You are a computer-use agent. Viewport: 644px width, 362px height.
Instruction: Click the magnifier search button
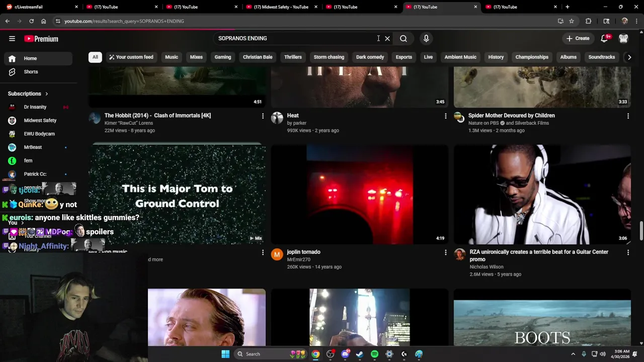[x=404, y=38]
